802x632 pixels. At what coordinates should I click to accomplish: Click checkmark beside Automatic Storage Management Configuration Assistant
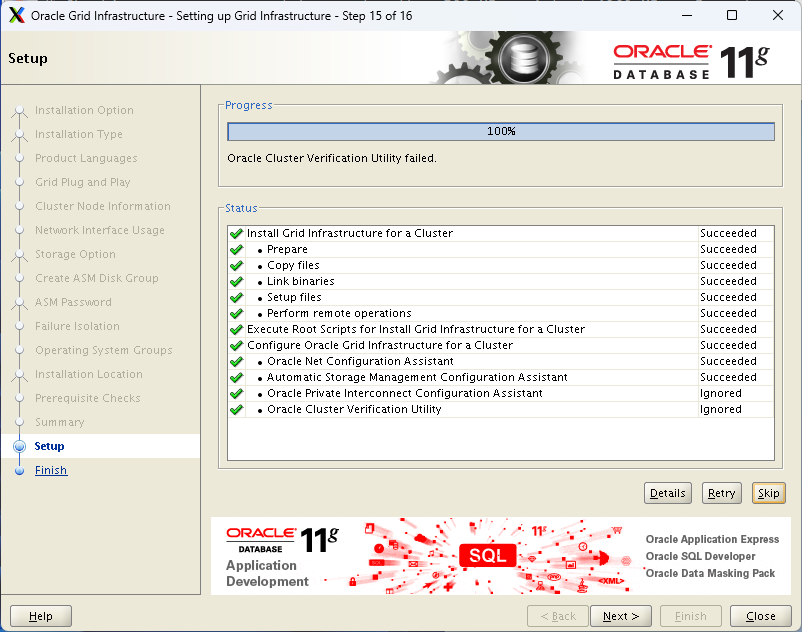[x=236, y=377]
